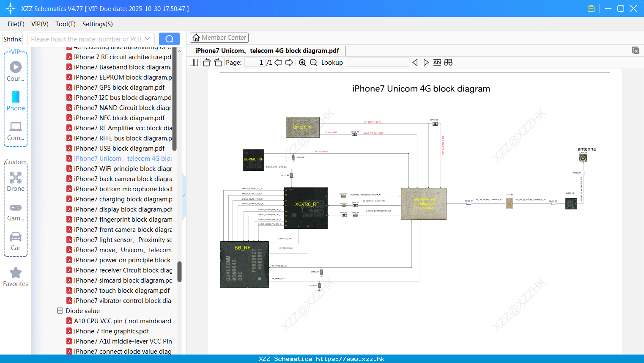Open iPhone7 bottom microphone block diagram
This screenshot has height=363, width=644.
click(119, 189)
